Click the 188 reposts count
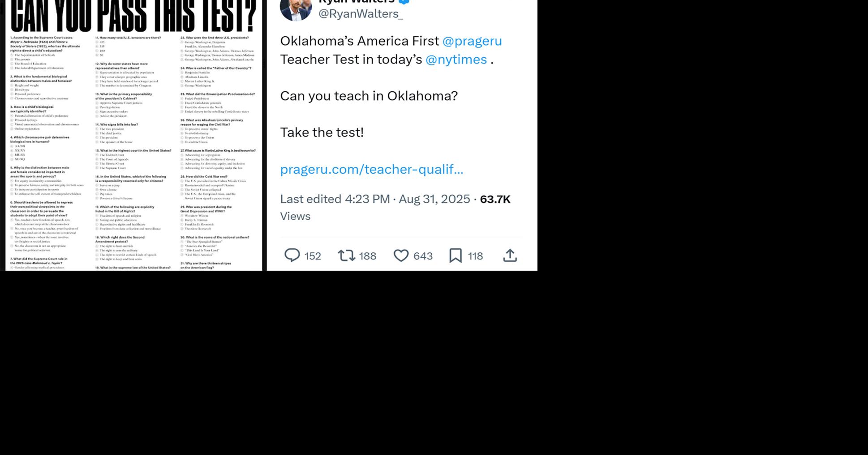Image resolution: width=868 pixels, height=455 pixels. click(x=367, y=256)
